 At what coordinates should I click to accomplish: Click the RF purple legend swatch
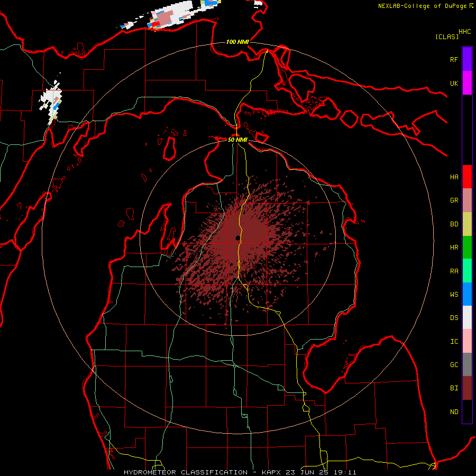(467, 59)
